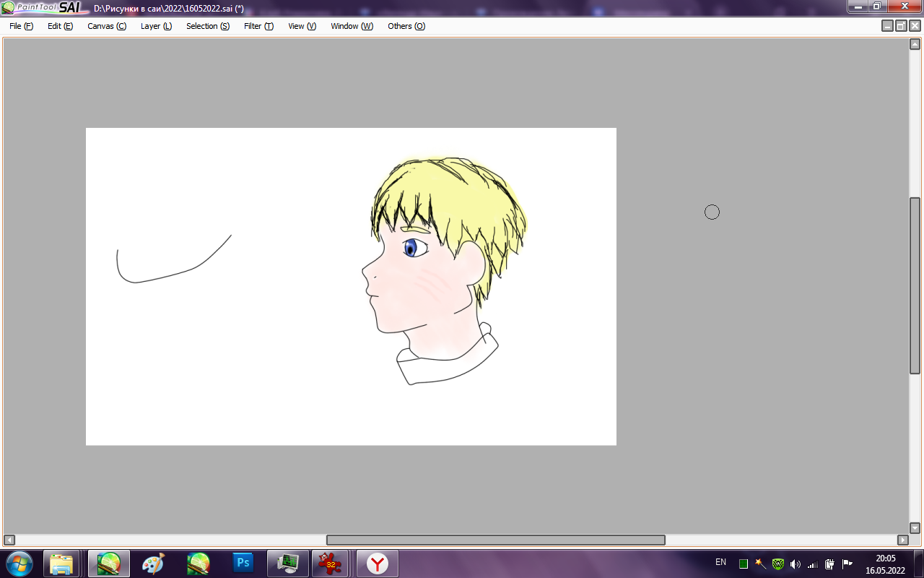Image resolution: width=924 pixels, height=578 pixels.
Task: Click the Windows Start orb
Action: coord(19,563)
